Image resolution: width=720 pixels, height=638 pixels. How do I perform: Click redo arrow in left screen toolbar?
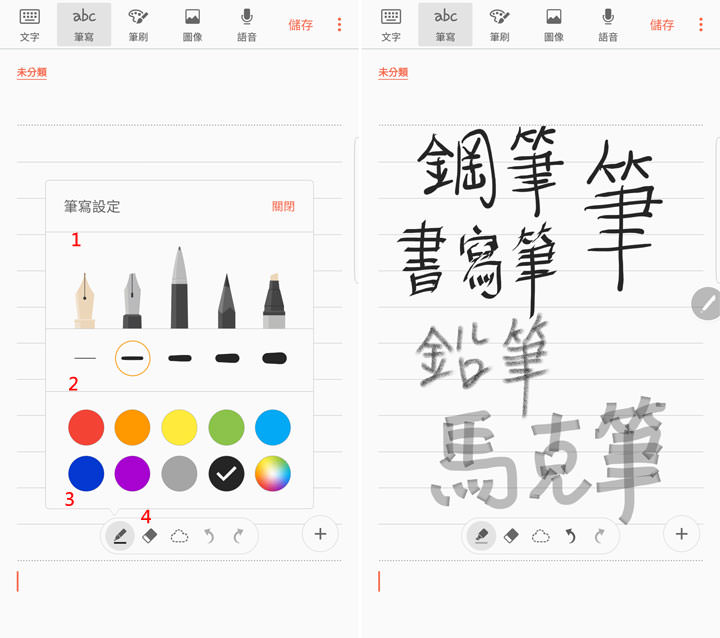point(238,536)
